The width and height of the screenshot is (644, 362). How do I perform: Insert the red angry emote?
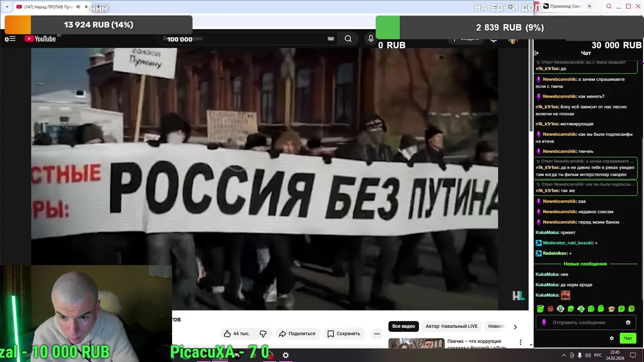tap(550, 309)
